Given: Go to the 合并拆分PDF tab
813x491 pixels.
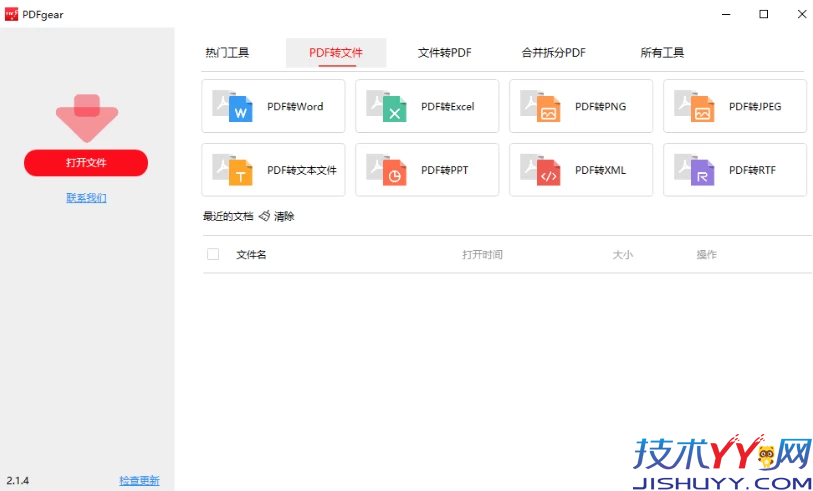Looking at the screenshot, I should (554, 53).
